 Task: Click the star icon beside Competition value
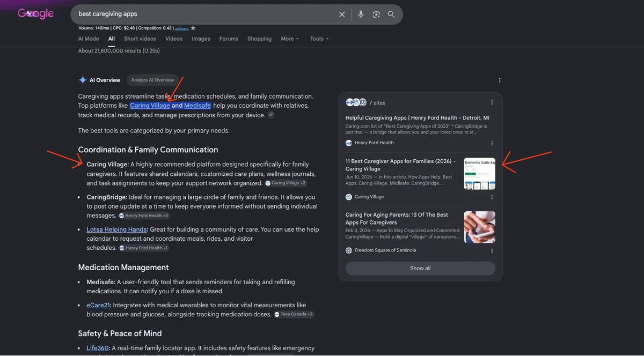(x=193, y=28)
